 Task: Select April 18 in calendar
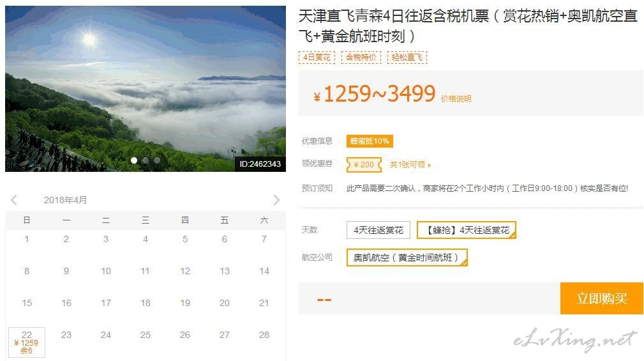tap(146, 303)
